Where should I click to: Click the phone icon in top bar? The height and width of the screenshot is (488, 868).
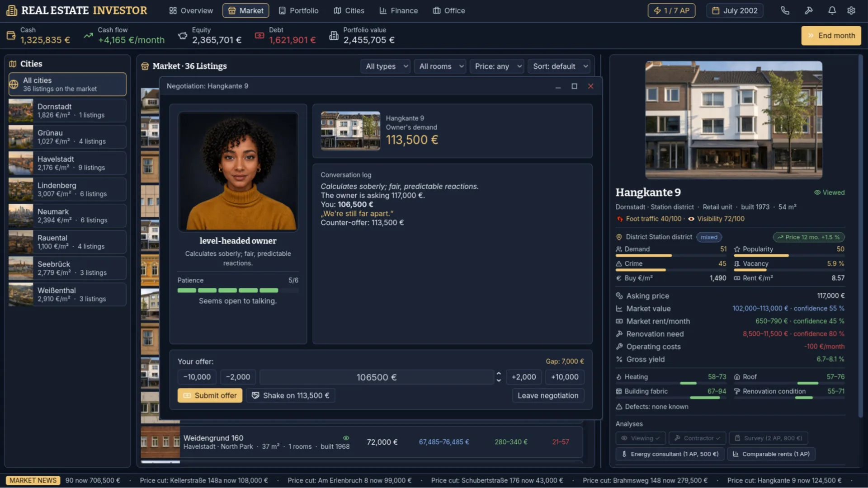(785, 10)
